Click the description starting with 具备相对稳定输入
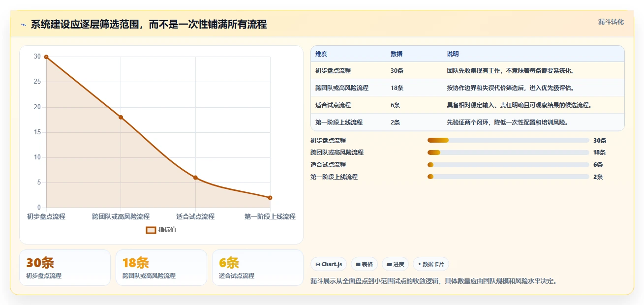Viewport: 644px width, 305px height. tap(519, 105)
